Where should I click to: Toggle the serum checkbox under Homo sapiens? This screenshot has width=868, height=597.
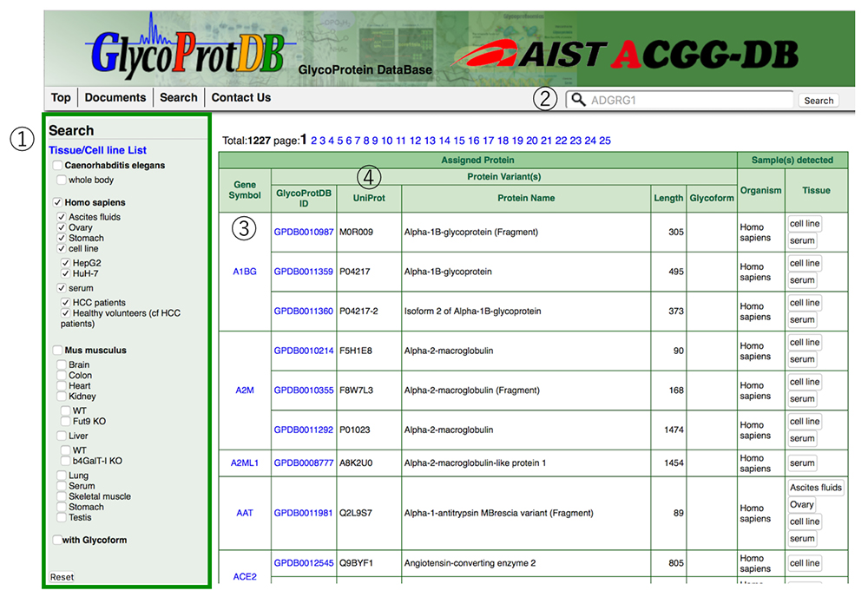click(62, 288)
